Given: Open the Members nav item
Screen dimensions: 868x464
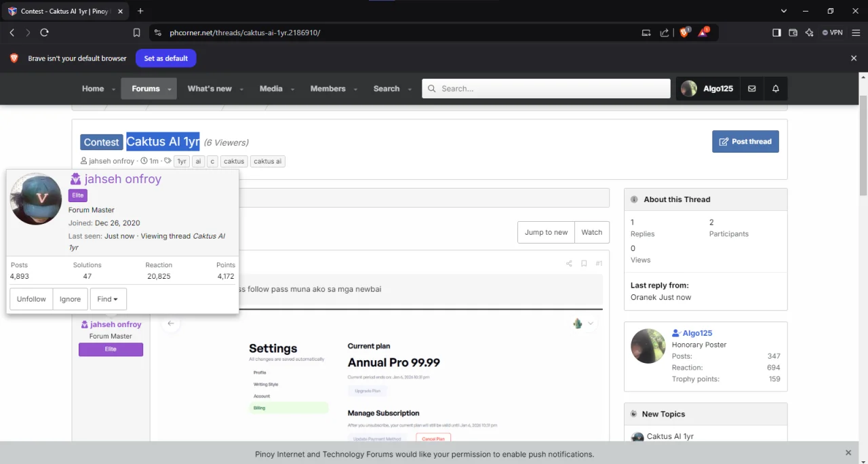Looking at the screenshot, I should 328,89.
